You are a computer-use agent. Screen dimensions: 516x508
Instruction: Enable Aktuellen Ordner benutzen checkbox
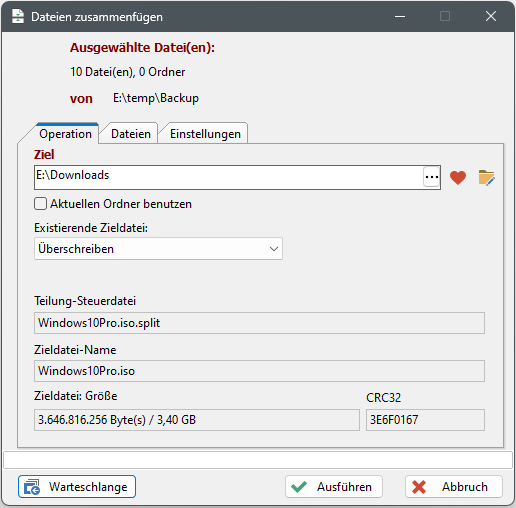(x=40, y=203)
